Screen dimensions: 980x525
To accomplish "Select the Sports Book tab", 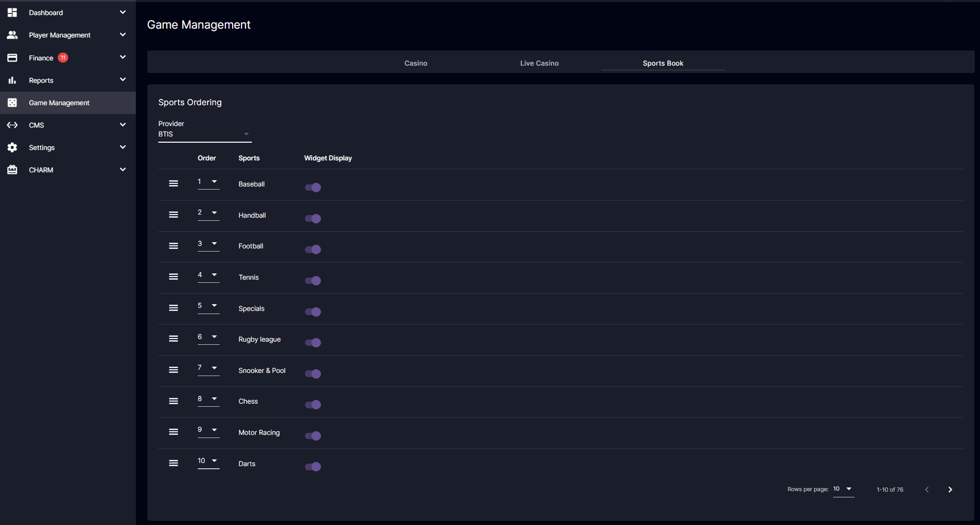I will tap(663, 63).
